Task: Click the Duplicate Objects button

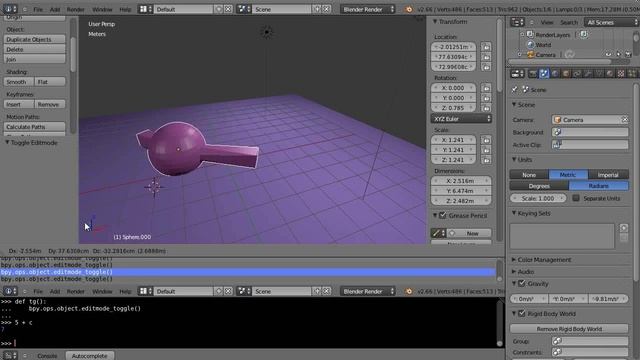Action: pos(34,39)
